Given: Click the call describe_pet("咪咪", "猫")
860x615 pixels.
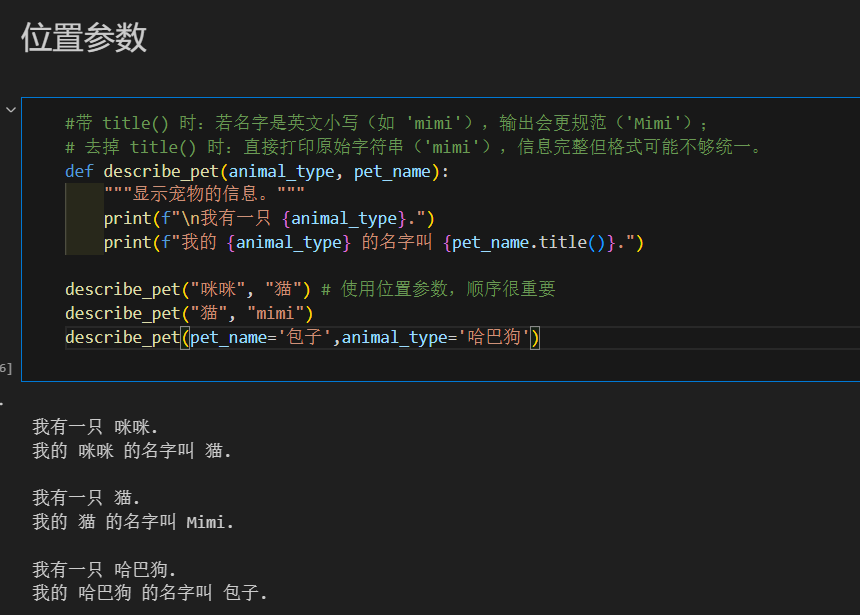Looking at the screenshot, I should point(188,289).
